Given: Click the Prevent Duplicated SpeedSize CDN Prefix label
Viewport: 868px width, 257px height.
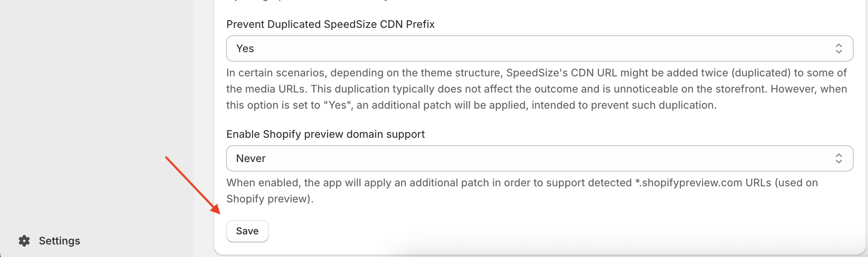Looking at the screenshot, I should coord(330,24).
